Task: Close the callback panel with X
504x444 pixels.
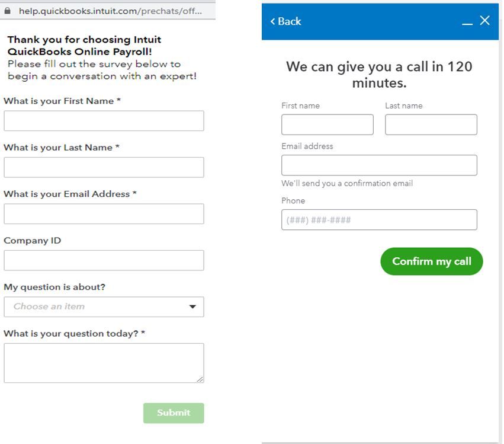Action: tap(484, 21)
